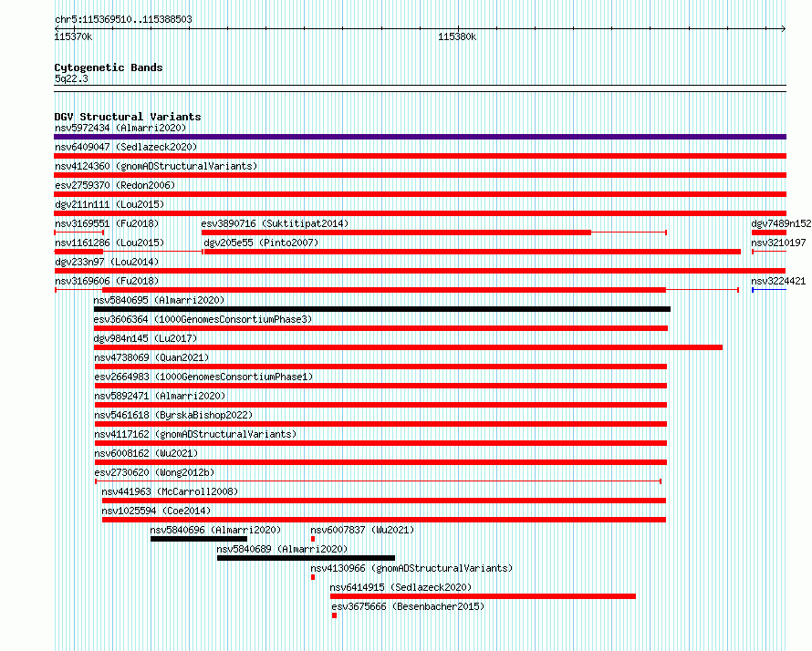812x651 pixels.
Task: Click nsv3169551 (Fu2018) variant label
Action: click(x=107, y=223)
